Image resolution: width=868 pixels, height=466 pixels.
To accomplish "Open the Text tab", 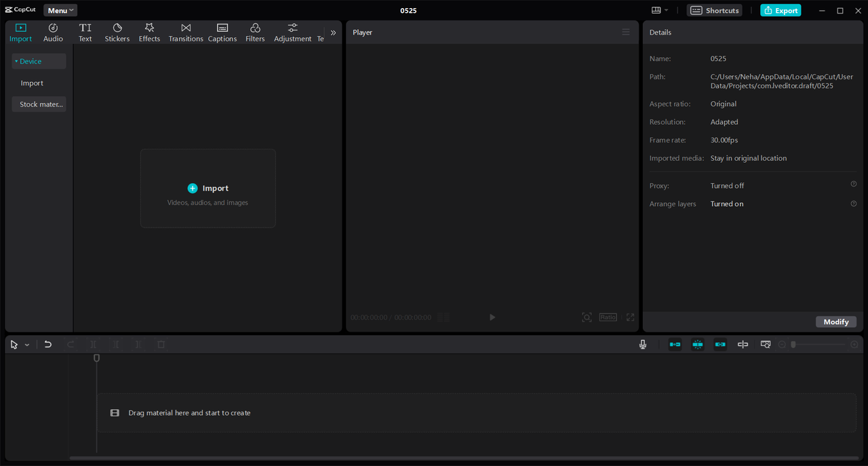I will (x=85, y=33).
